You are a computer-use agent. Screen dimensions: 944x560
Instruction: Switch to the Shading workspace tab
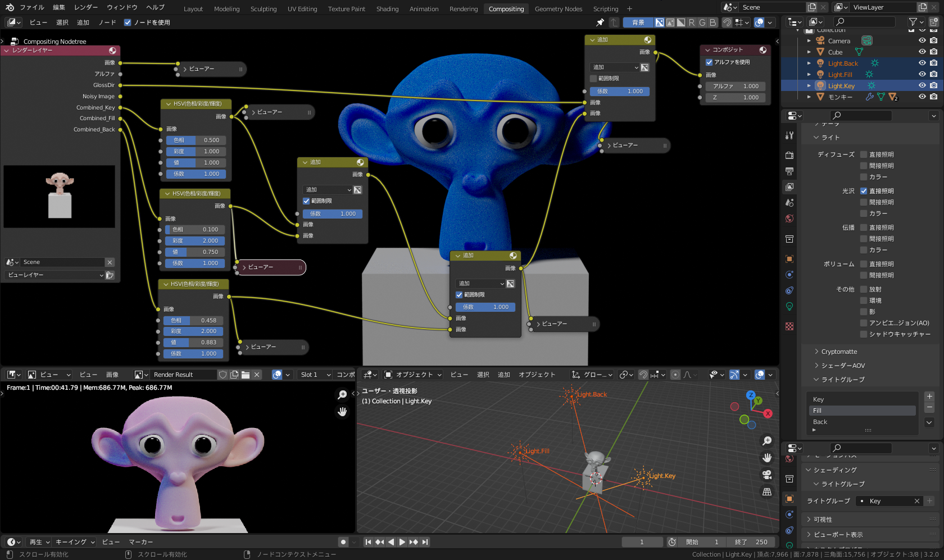coord(387,9)
